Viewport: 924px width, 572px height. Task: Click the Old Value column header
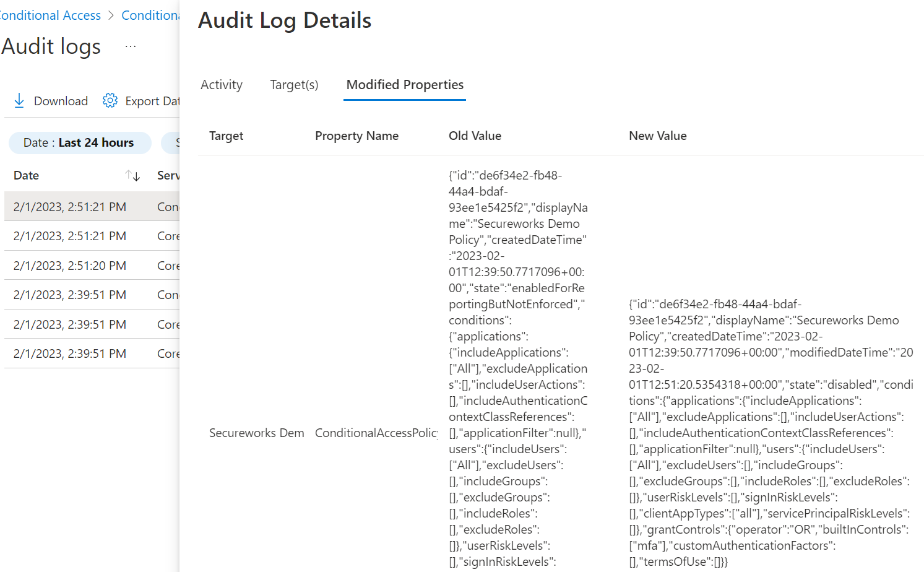coord(475,136)
